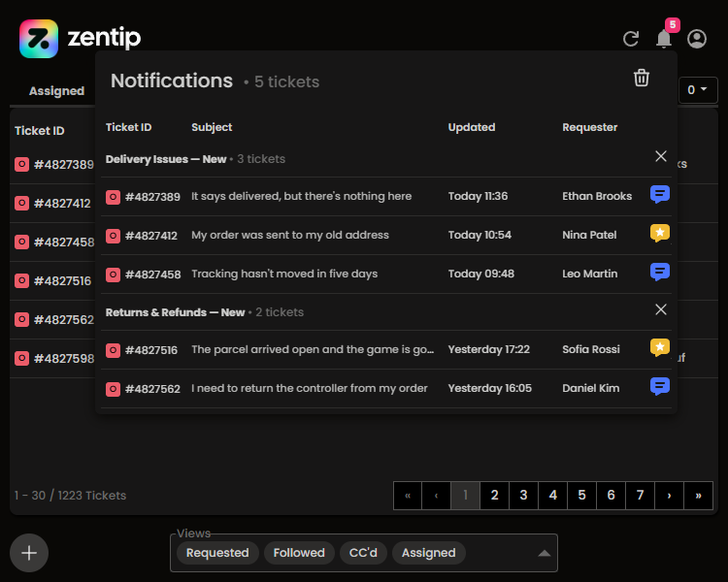Click requester name Nina Patel
The image size is (728, 582).
589,235
